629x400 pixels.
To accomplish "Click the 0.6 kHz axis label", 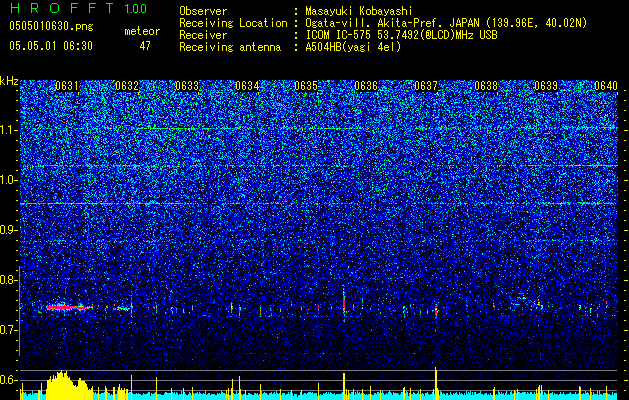I will pos(9,380).
